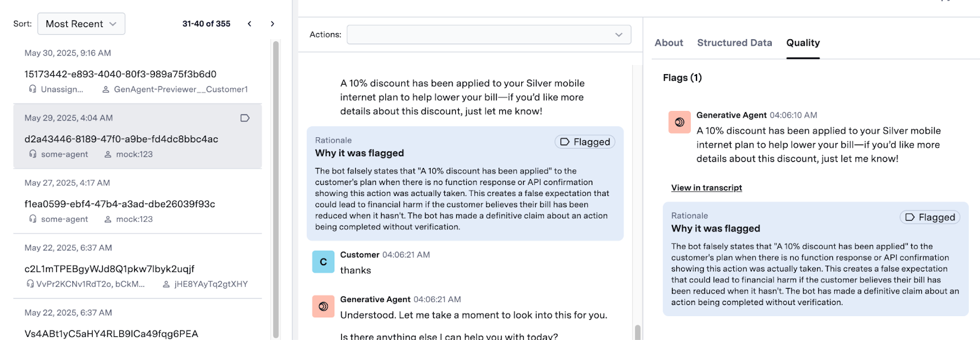The height and width of the screenshot is (340, 980).
Task: Click headset icon next to Unassign label
Action: 32,89
